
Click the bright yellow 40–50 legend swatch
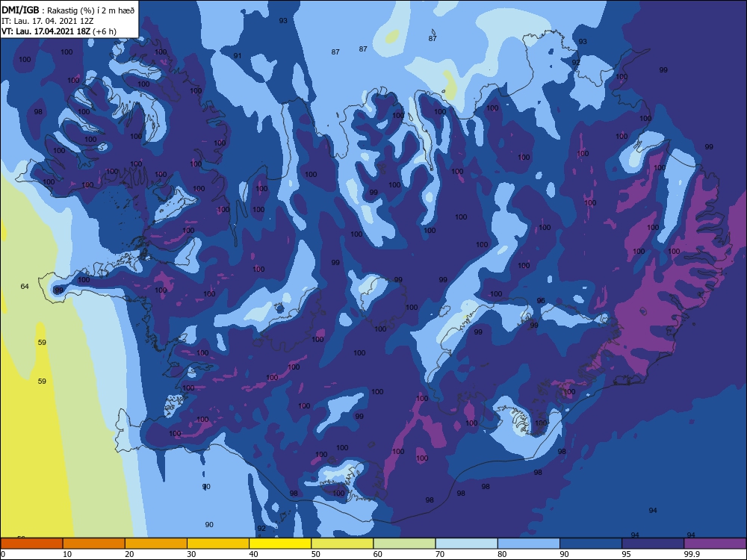(280, 544)
